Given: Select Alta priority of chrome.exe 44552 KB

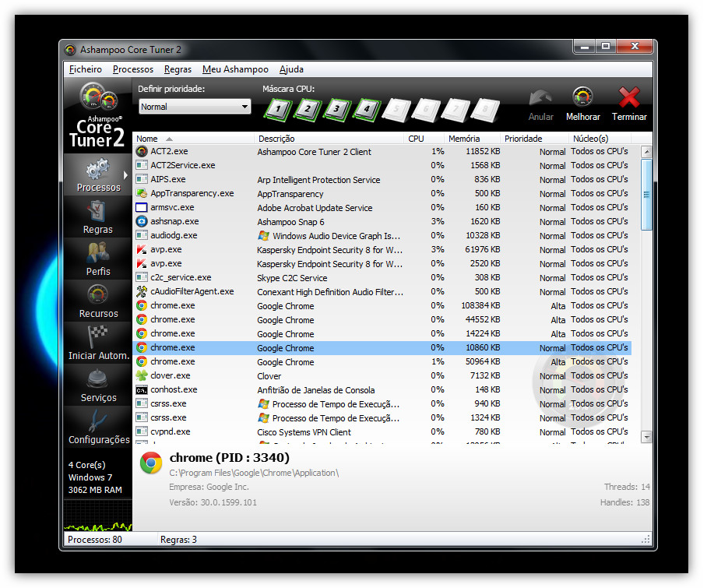Looking at the screenshot, I should coord(557,320).
